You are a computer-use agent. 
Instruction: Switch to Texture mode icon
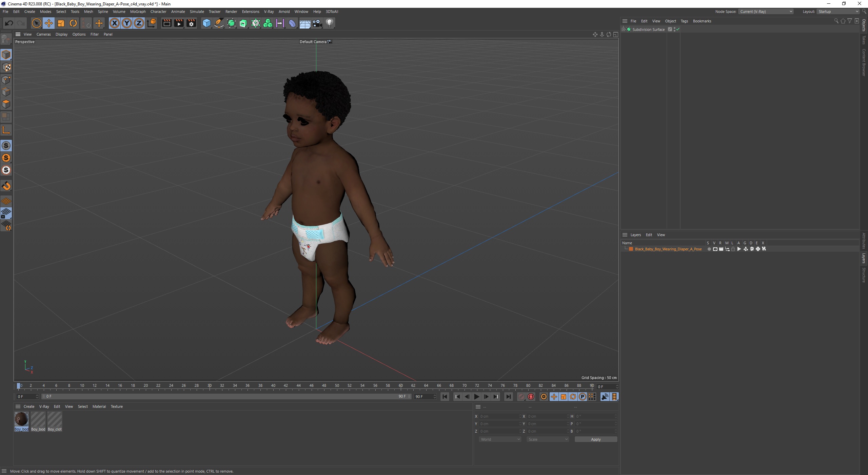6,67
